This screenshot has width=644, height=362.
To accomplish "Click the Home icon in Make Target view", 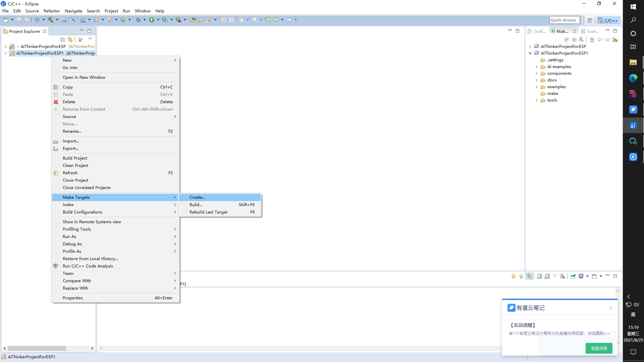I will pyautogui.click(x=592, y=40).
